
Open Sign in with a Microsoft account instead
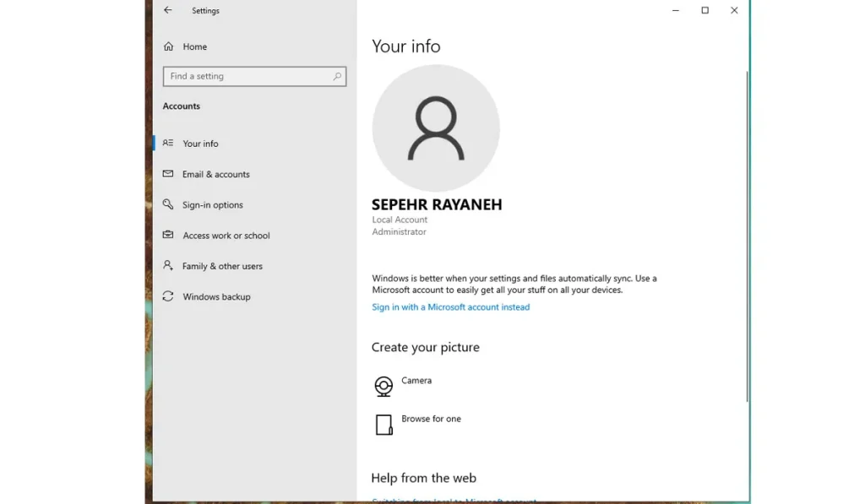(x=450, y=307)
